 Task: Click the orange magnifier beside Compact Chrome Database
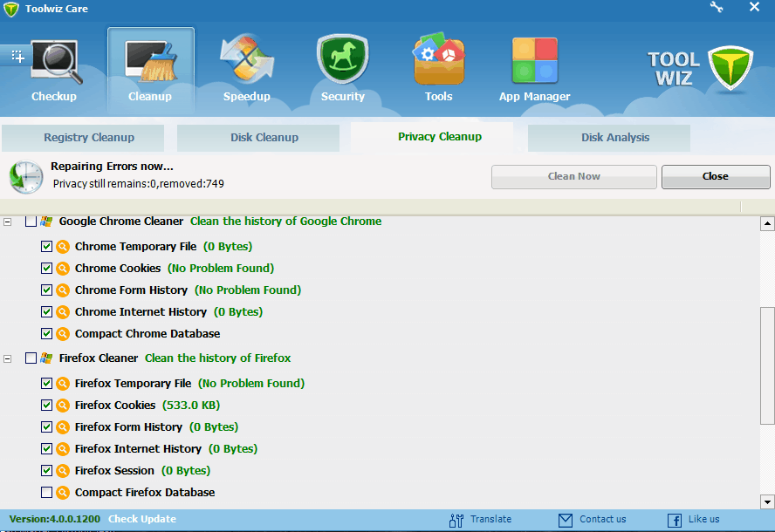pos(63,334)
